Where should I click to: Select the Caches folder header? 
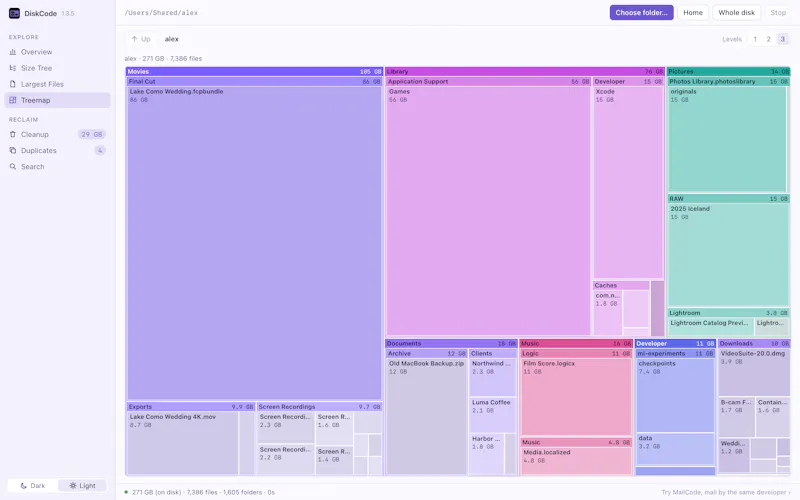[621, 285]
